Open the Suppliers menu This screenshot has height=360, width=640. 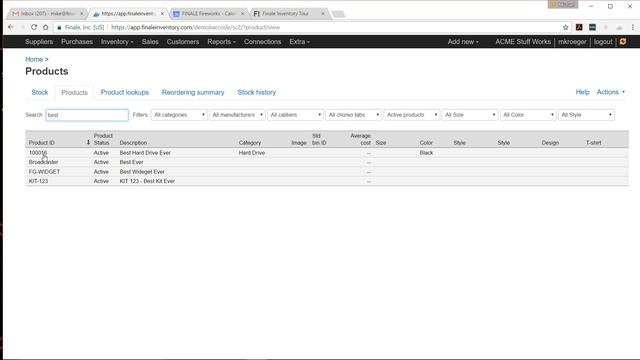[39, 42]
